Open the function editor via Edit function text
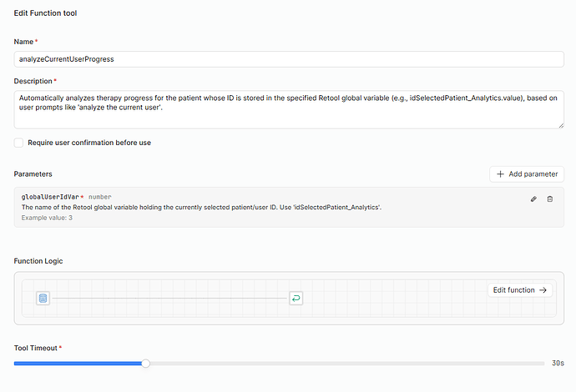The height and width of the screenshot is (392, 576). pyautogui.click(x=513, y=290)
